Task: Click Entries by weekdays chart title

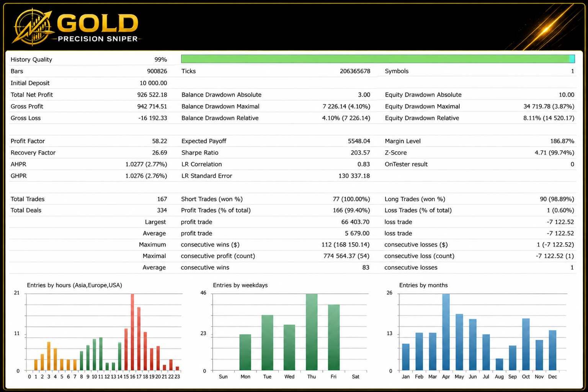Action: pos(240,285)
